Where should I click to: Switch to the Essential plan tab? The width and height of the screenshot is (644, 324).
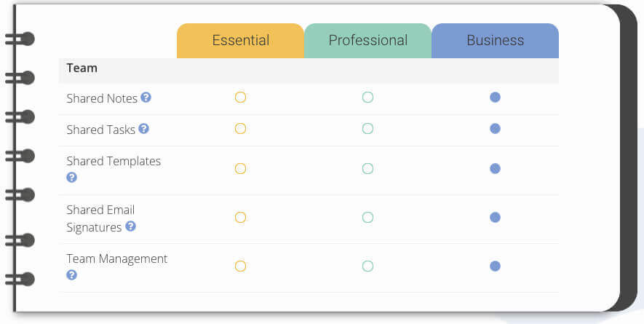coord(241,41)
